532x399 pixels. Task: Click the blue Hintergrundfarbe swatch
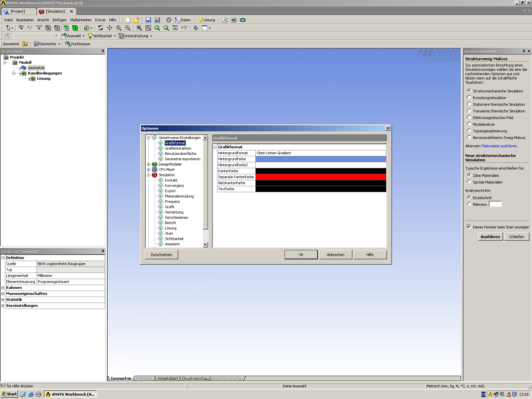tap(321, 159)
